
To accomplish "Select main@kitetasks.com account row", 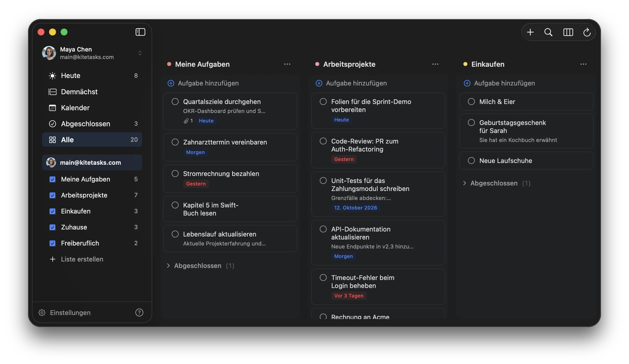I will 92,162.
